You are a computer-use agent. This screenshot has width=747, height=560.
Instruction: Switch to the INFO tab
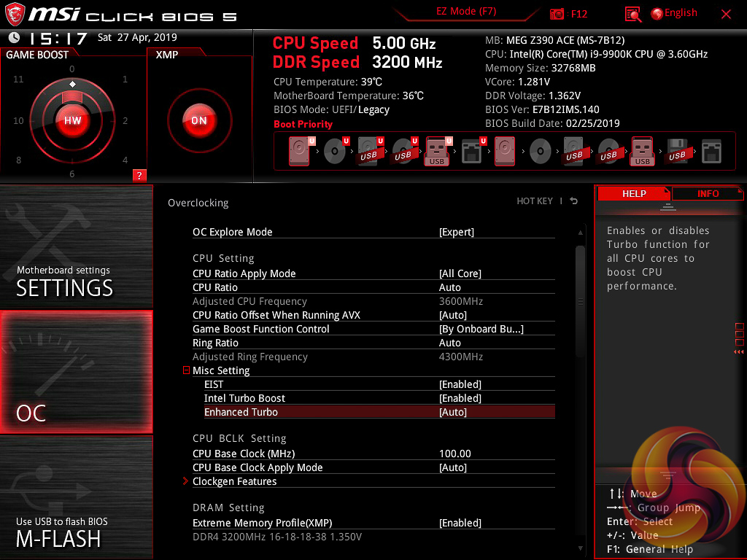(x=708, y=194)
